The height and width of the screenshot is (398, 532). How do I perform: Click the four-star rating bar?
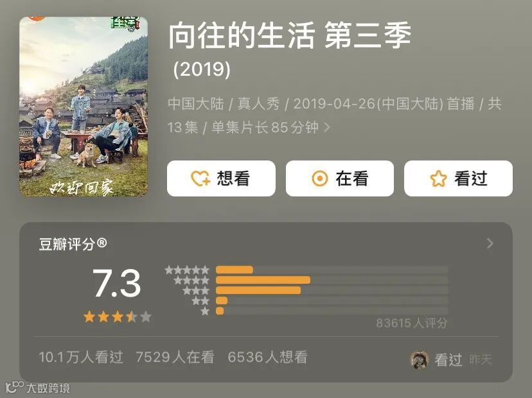tap(332, 281)
